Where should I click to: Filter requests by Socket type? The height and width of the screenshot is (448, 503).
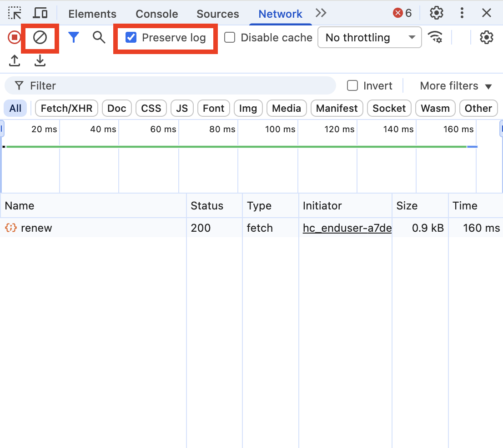(389, 108)
